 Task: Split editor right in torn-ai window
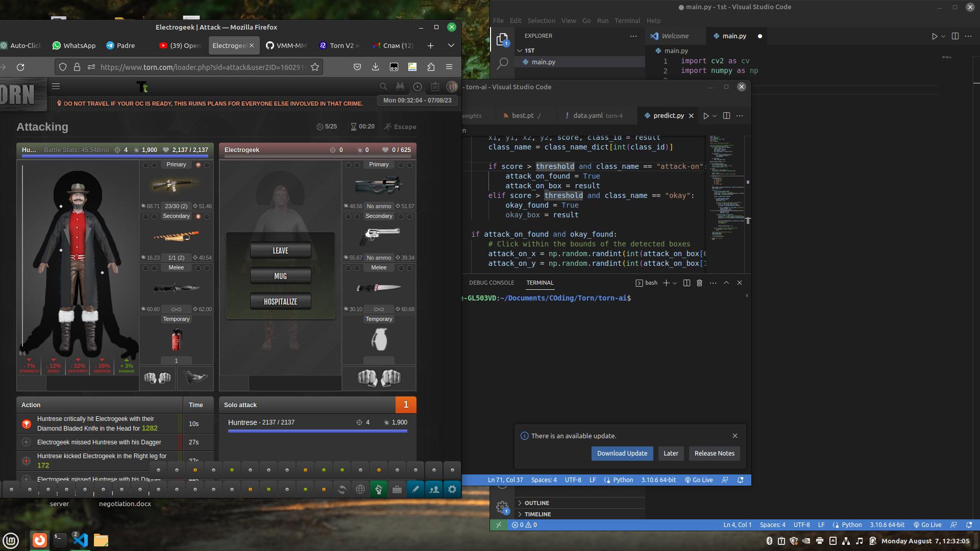tap(727, 116)
